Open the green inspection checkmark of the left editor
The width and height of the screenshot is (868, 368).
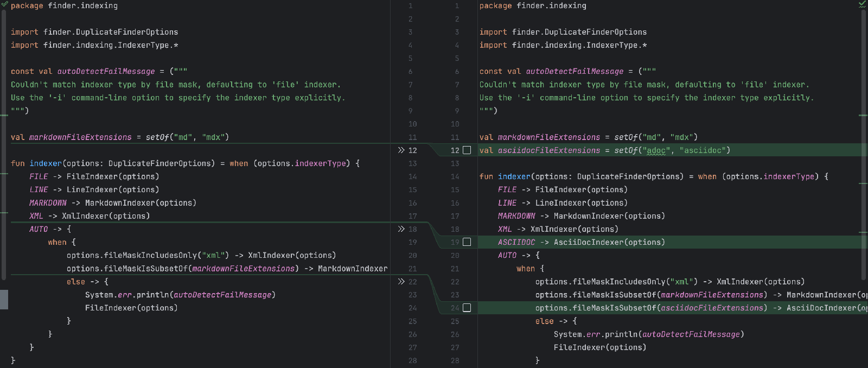pyautogui.click(x=4, y=4)
